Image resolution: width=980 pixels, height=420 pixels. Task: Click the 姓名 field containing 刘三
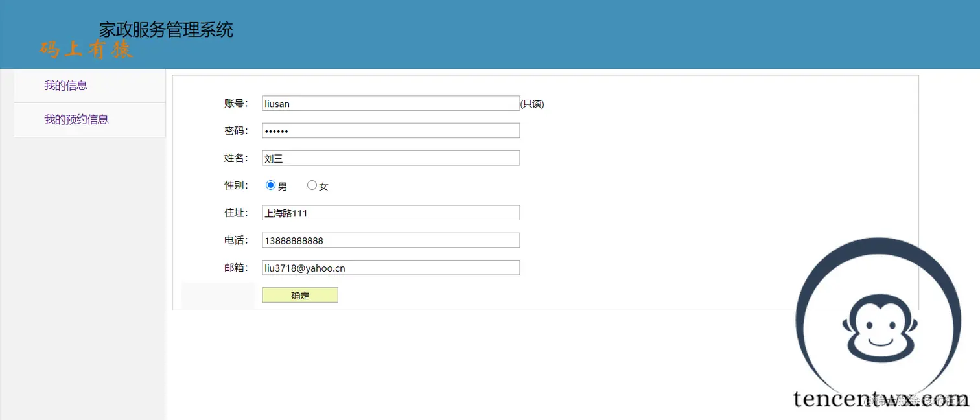[x=391, y=158]
